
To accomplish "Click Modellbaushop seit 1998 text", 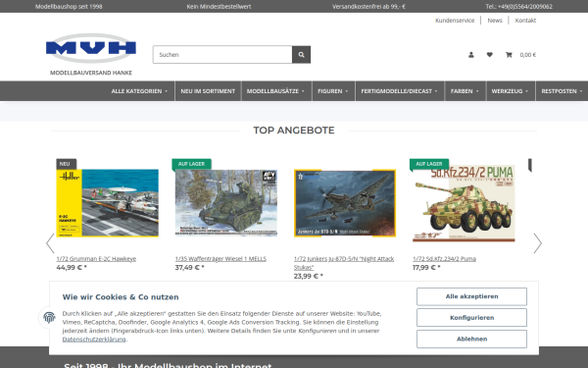I will pos(69,7).
